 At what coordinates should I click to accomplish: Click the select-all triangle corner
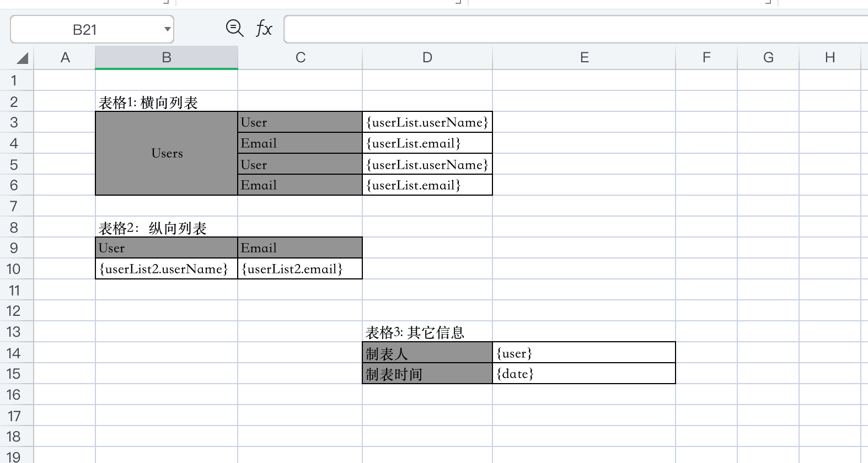[x=22, y=58]
